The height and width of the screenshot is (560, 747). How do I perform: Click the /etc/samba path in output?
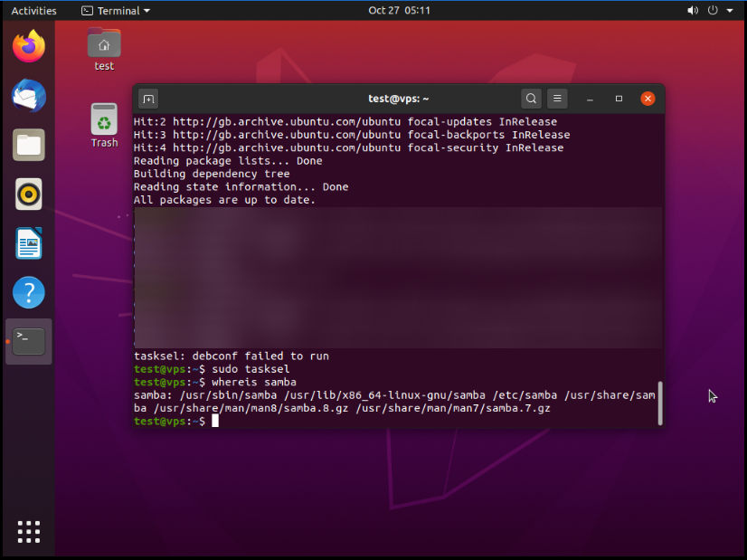click(x=525, y=395)
